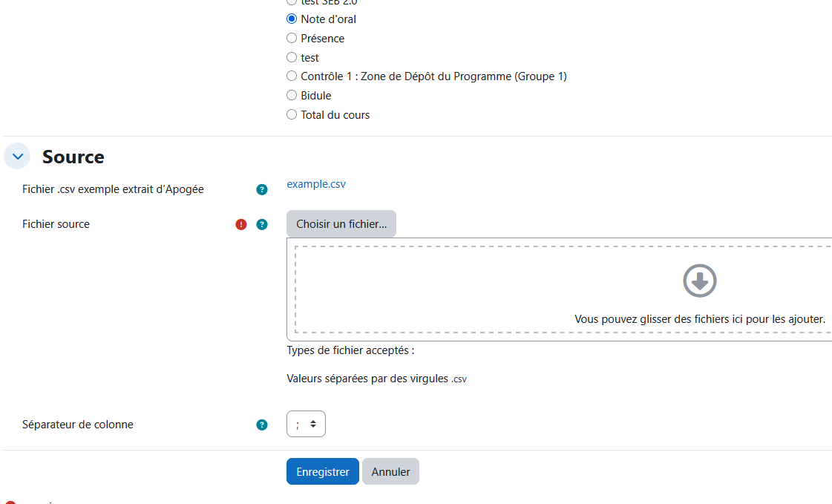Download the example.csv file
The image size is (832, 504).
pos(315,183)
